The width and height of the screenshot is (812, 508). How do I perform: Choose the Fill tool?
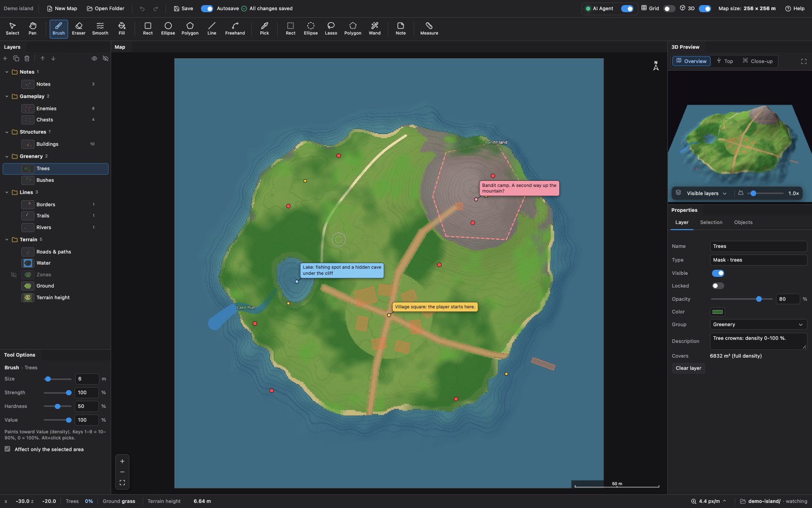click(122, 28)
